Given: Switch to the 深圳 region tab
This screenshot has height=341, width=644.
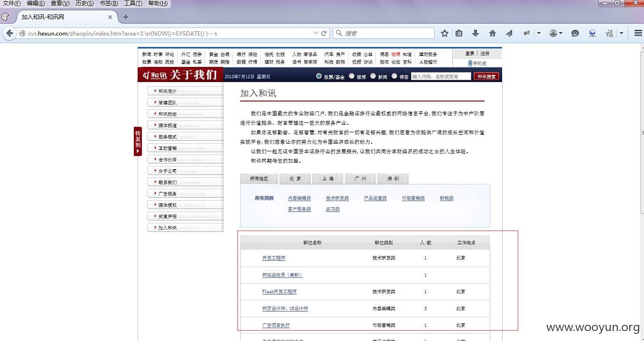Looking at the screenshot, I should click(393, 179).
